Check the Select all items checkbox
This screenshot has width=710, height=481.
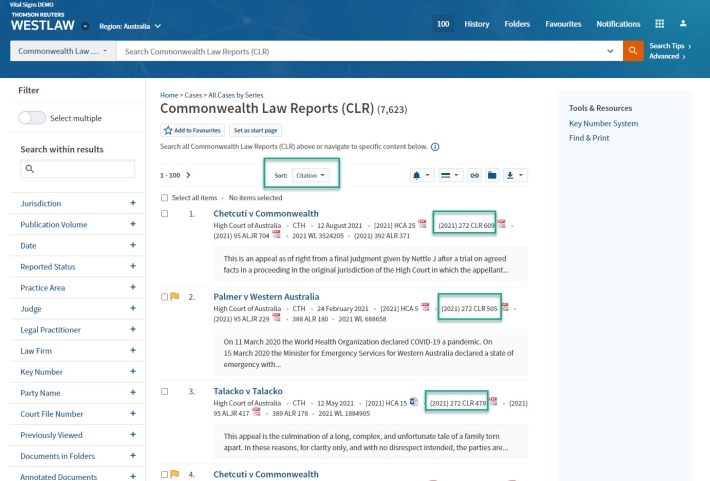click(164, 198)
